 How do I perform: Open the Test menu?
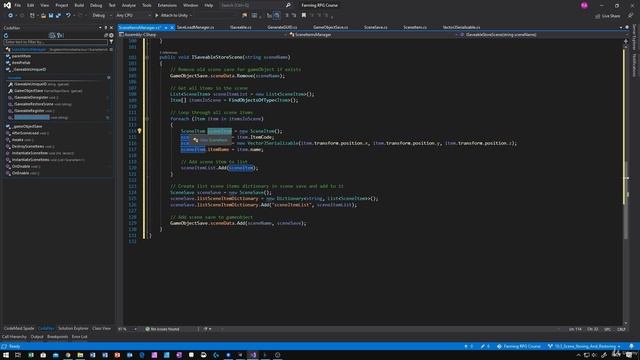[112, 5]
